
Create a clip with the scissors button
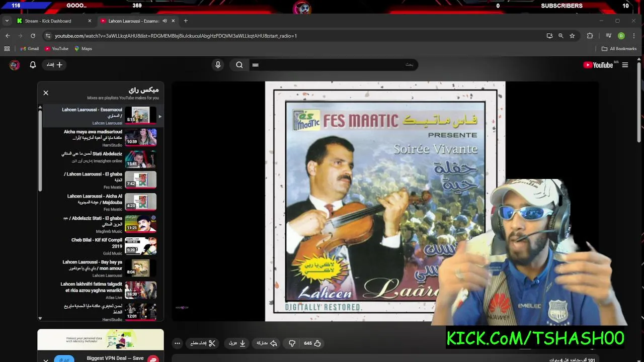[x=203, y=343]
